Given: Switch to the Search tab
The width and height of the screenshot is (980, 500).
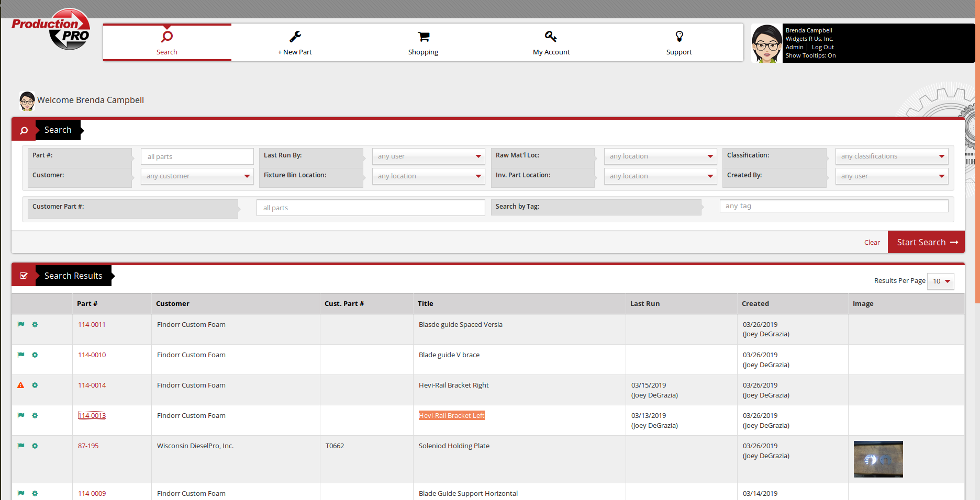Looking at the screenshot, I should point(167,42).
